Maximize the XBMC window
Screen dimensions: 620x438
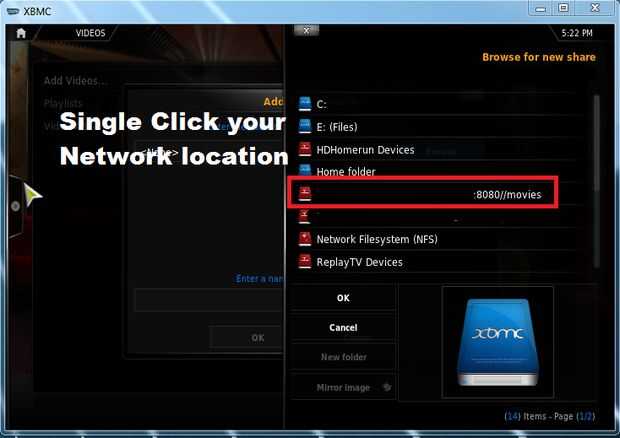[x=563, y=8]
